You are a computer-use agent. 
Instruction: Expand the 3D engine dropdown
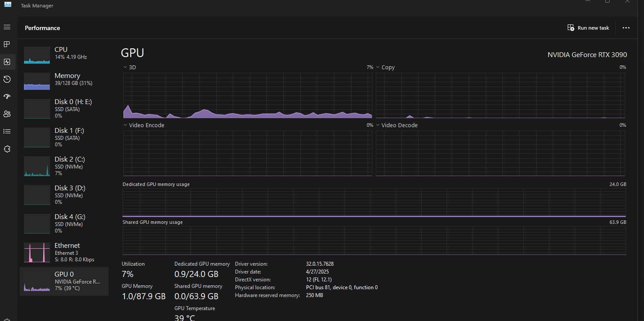click(129, 68)
